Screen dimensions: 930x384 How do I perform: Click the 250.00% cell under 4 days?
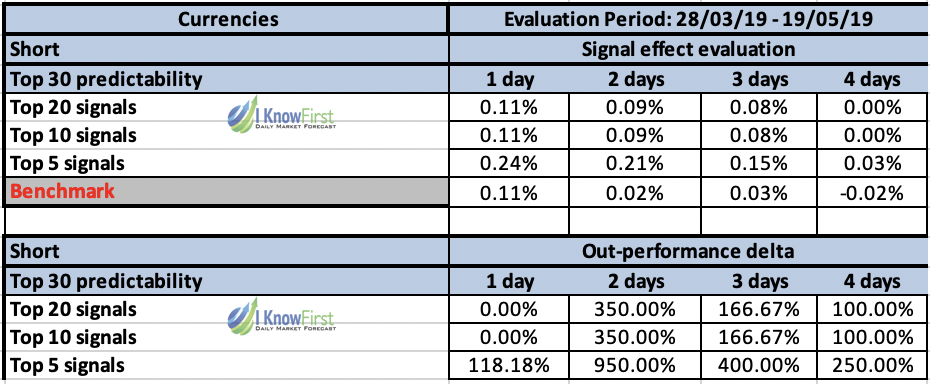[872, 365]
